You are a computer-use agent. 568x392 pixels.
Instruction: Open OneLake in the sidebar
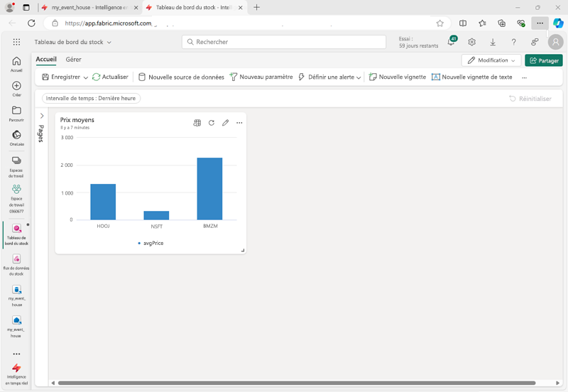coord(16,138)
